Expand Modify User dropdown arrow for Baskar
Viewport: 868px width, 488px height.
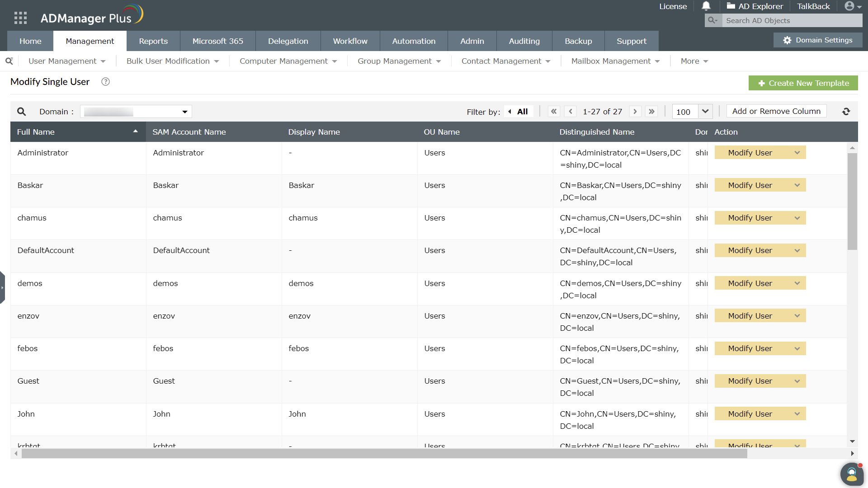(797, 185)
